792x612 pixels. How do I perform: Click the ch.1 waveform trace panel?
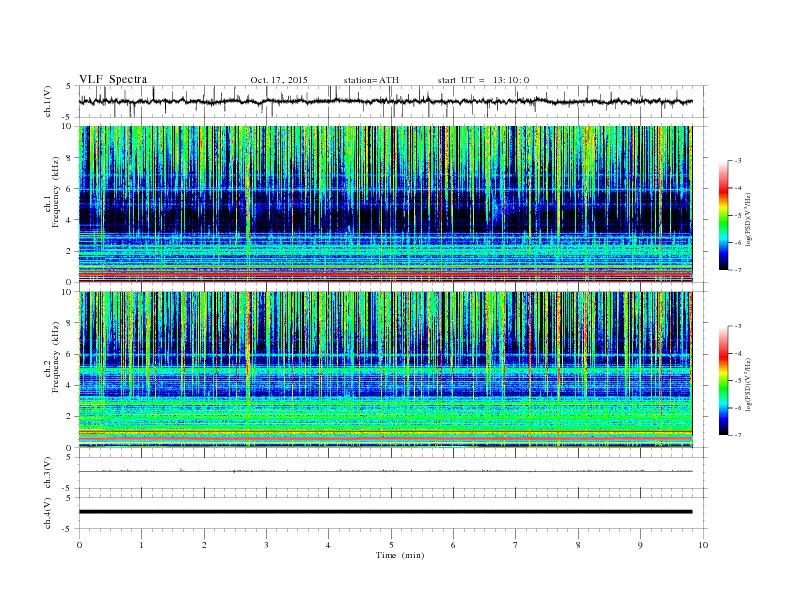click(392, 102)
